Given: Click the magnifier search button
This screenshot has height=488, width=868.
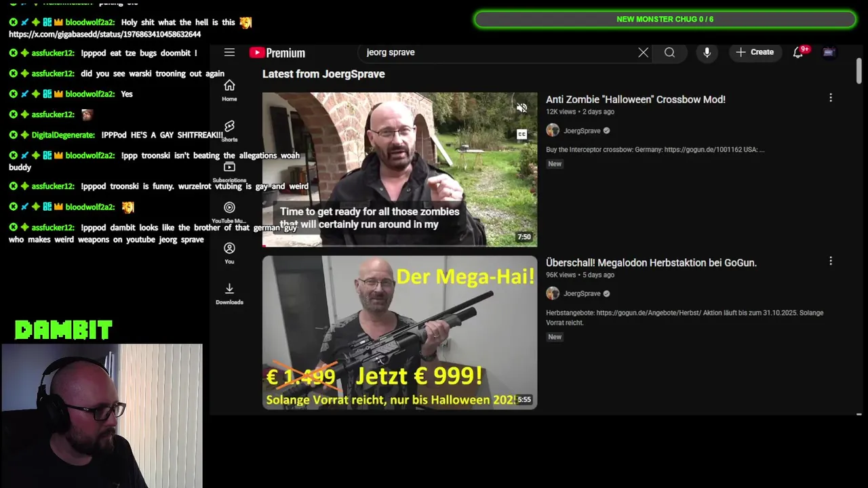Looking at the screenshot, I should tap(669, 52).
